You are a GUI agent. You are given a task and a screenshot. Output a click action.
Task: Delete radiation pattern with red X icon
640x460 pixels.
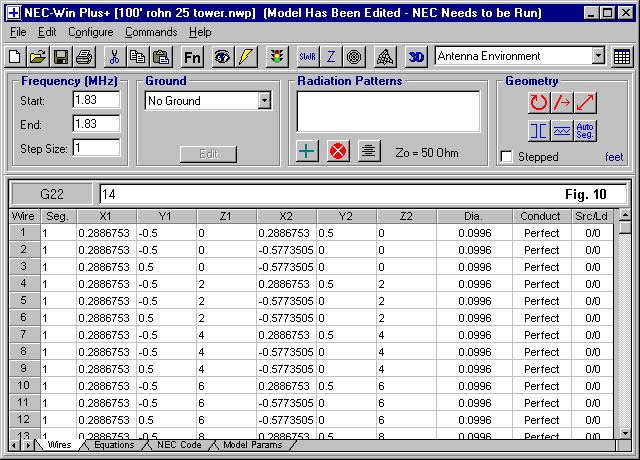click(338, 151)
